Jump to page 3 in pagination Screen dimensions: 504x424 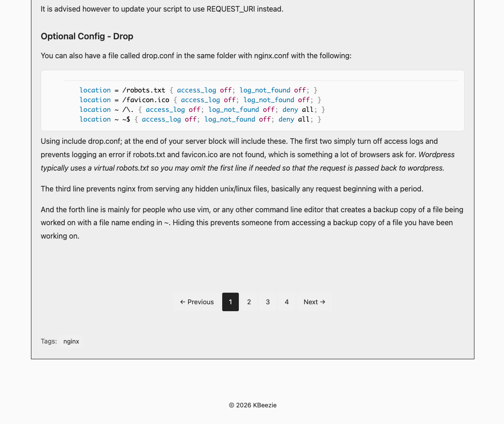pos(268,302)
